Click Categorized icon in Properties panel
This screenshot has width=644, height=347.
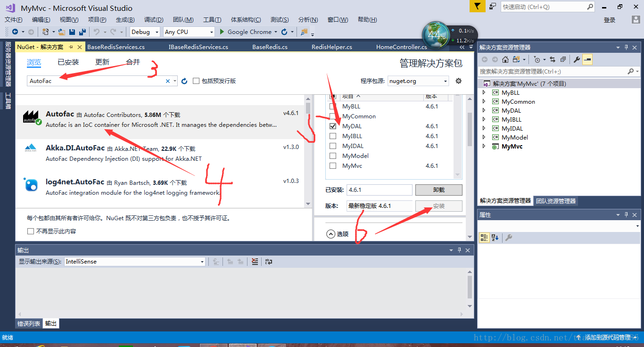[484, 238]
